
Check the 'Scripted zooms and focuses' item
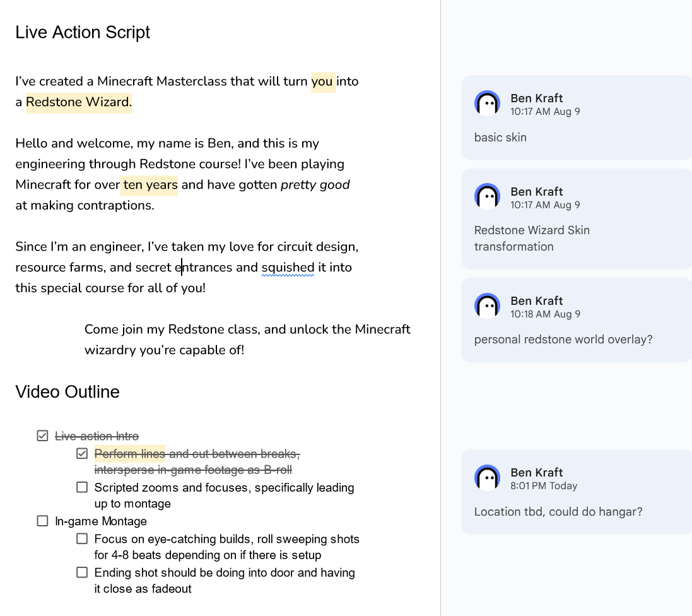click(82, 487)
